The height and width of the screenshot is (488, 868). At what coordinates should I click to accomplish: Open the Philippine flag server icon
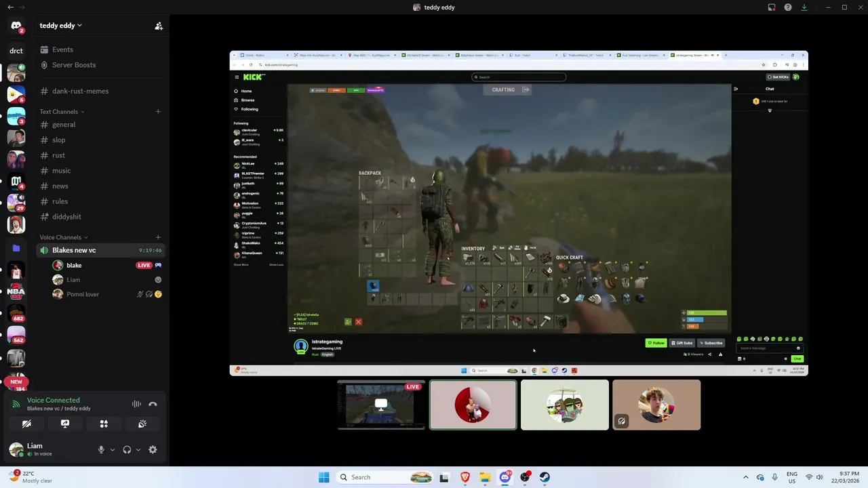(16, 94)
